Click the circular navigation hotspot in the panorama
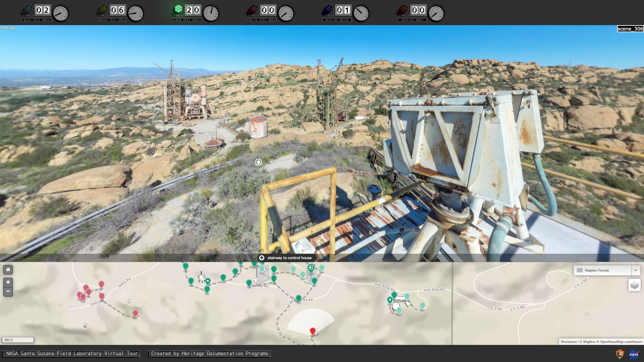644x362 pixels. tap(258, 162)
